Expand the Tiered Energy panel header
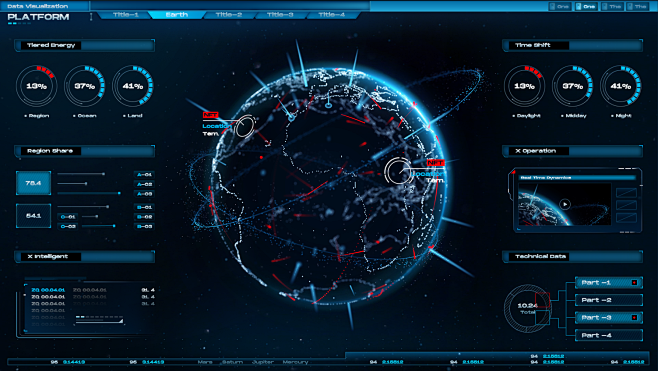Viewport: 658px width, 371px height. (85, 45)
